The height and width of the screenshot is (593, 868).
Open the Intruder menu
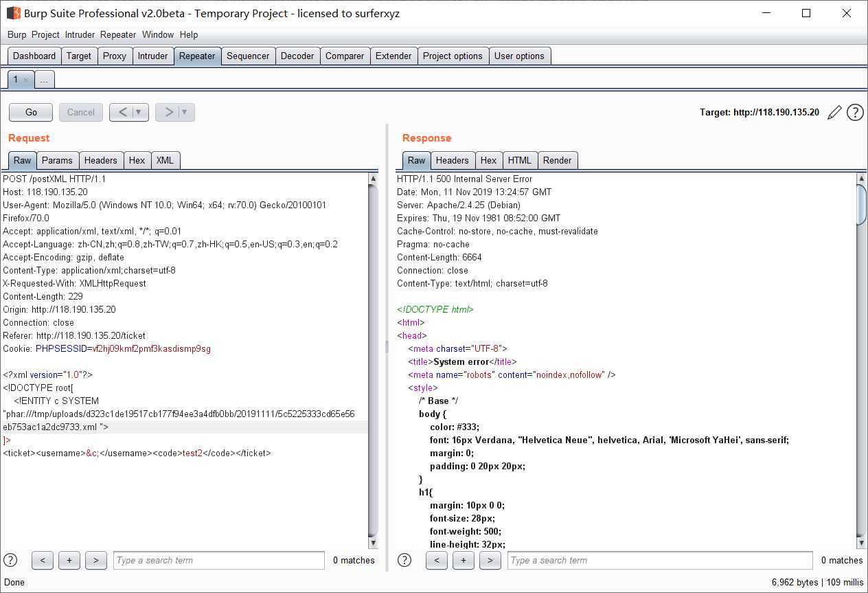pos(80,34)
